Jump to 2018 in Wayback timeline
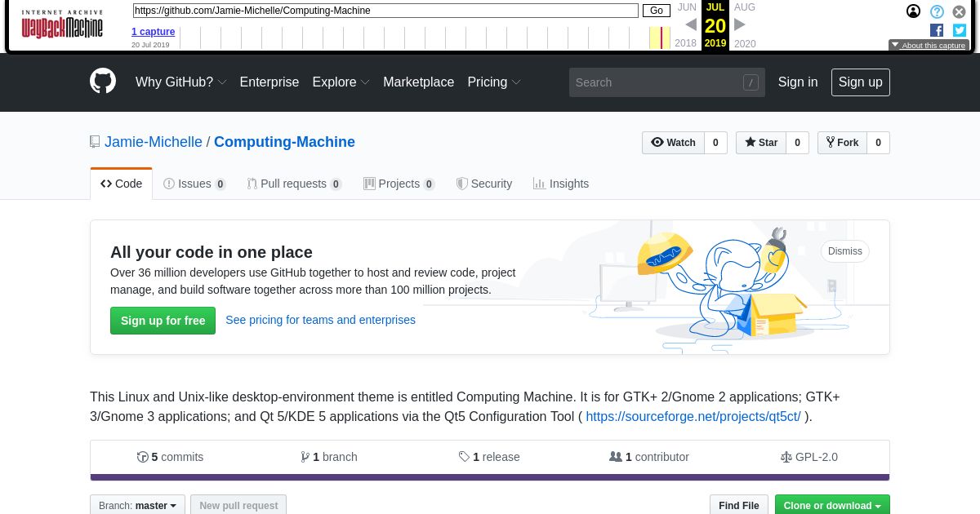 point(685,43)
